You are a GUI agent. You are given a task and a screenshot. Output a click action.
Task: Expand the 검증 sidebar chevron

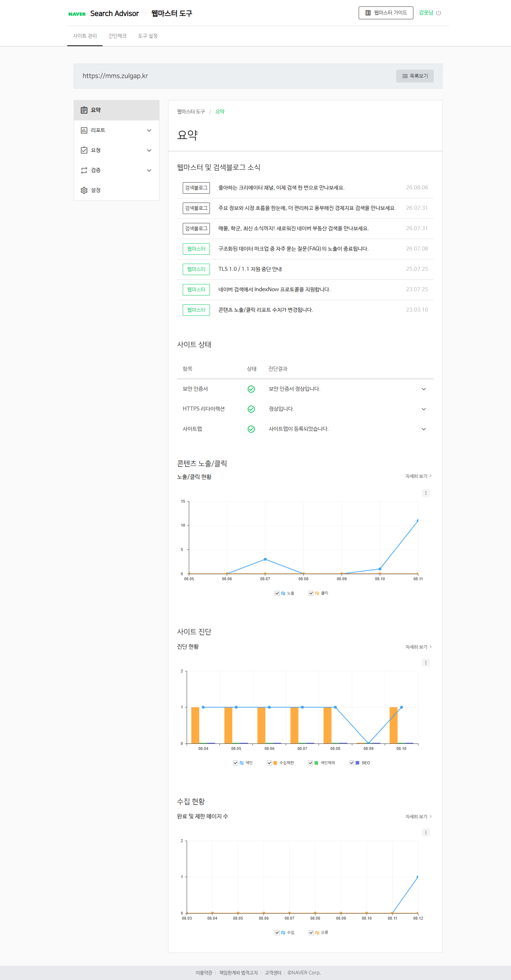(x=149, y=170)
